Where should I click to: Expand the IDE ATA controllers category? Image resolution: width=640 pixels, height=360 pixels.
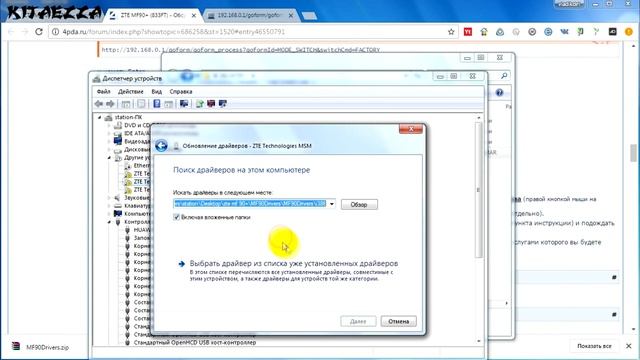click(x=109, y=133)
